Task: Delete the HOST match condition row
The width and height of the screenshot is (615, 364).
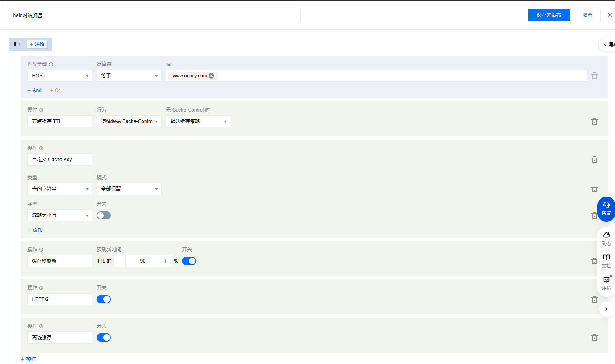Action: point(594,76)
